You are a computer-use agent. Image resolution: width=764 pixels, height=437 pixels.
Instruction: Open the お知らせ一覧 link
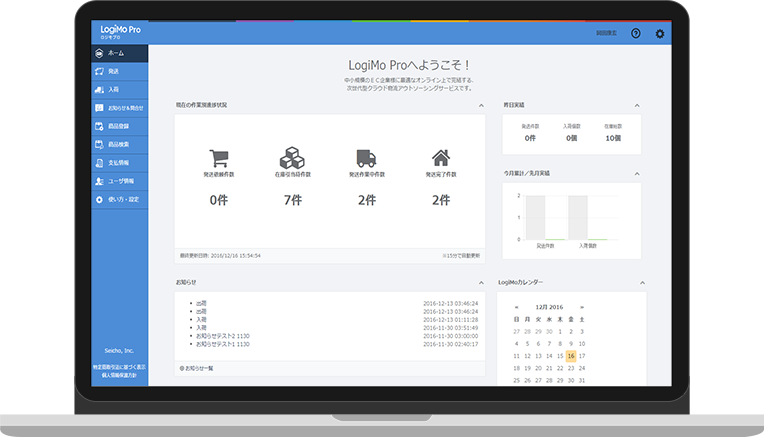(197, 368)
